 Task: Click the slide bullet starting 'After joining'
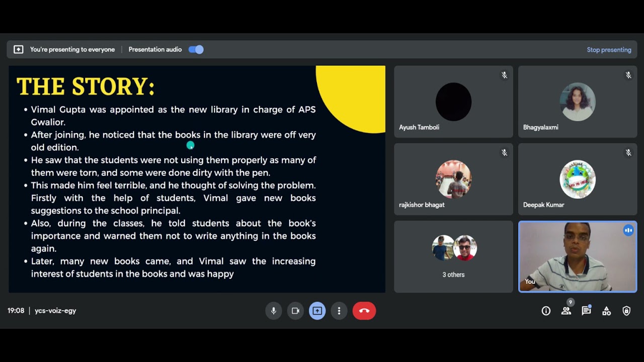tap(173, 141)
